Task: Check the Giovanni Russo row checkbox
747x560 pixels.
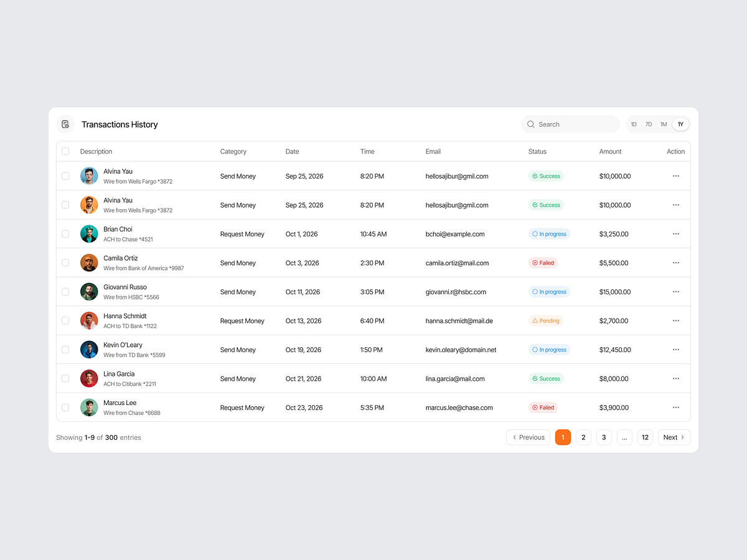Action: (x=65, y=292)
